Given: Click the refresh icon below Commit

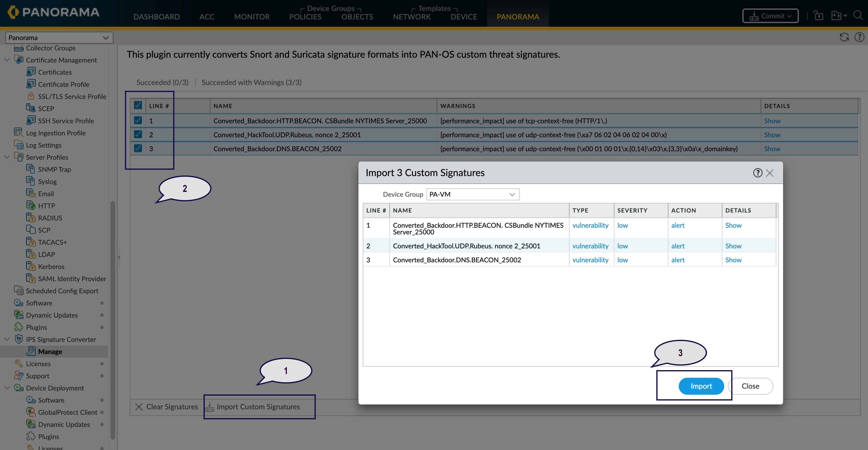Looking at the screenshot, I should (x=844, y=37).
